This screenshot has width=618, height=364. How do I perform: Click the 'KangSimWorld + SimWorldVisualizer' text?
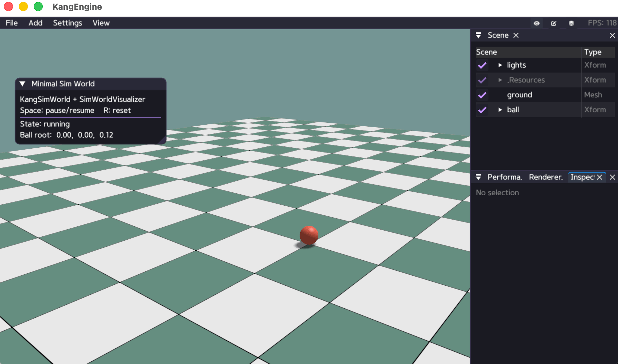(x=82, y=99)
